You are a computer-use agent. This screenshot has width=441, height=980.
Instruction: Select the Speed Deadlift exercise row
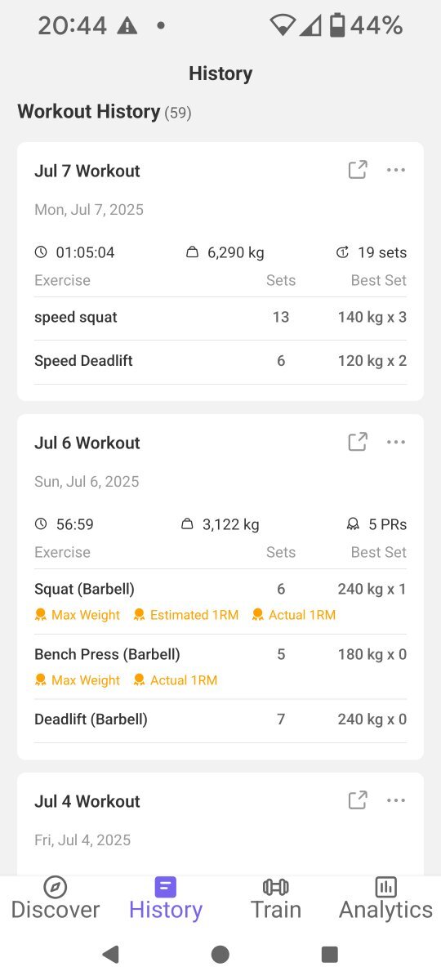[220, 361]
